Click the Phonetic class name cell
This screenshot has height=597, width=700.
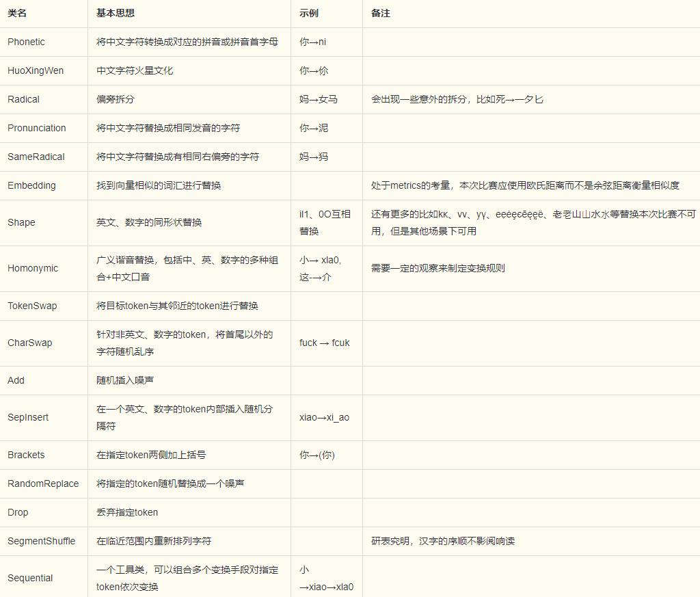coord(26,42)
